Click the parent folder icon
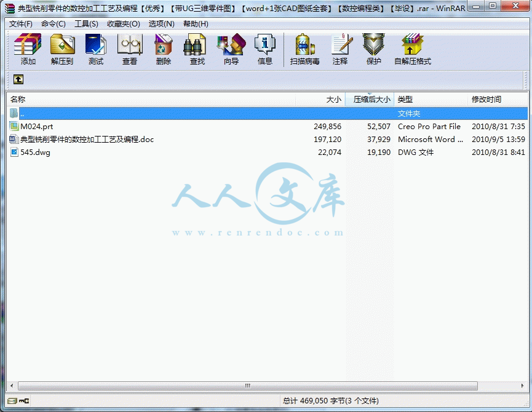Viewport: 532px width, 412px height. (x=14, y=113)
